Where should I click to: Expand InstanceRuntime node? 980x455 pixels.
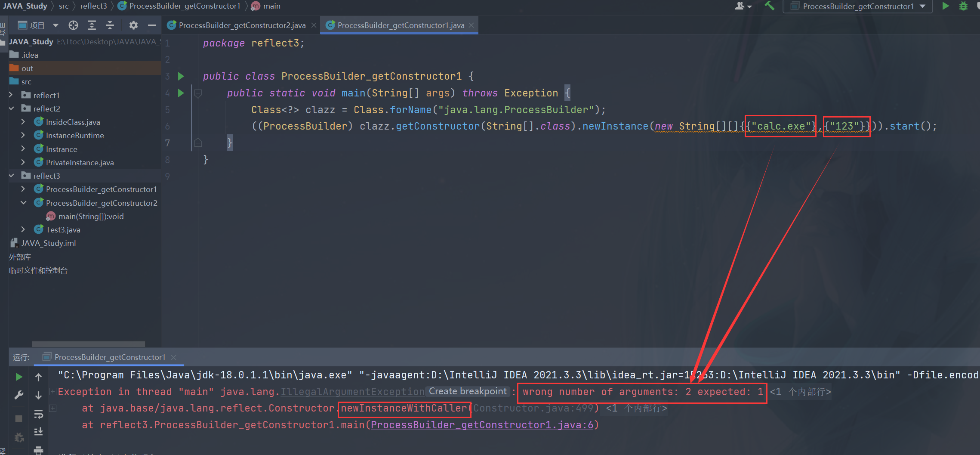click(x=23, y=135)
